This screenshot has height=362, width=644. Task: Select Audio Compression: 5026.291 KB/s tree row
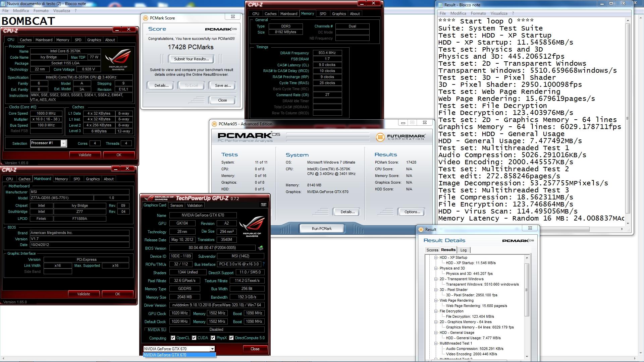(475, 349)
